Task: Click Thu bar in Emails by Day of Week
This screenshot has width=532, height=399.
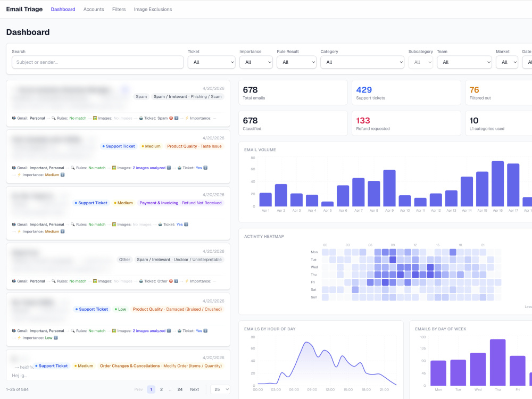Action: (x=498, y=362)
